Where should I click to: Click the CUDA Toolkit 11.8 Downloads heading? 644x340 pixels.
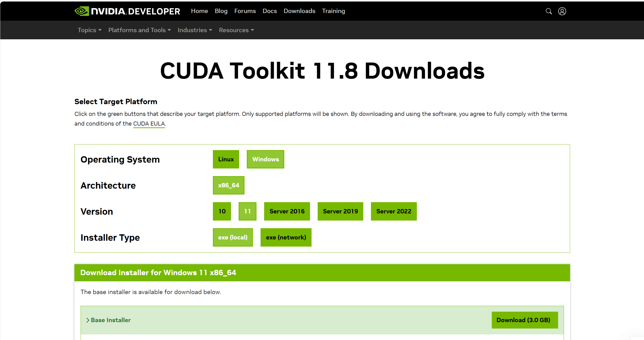[x=322, y=71]
